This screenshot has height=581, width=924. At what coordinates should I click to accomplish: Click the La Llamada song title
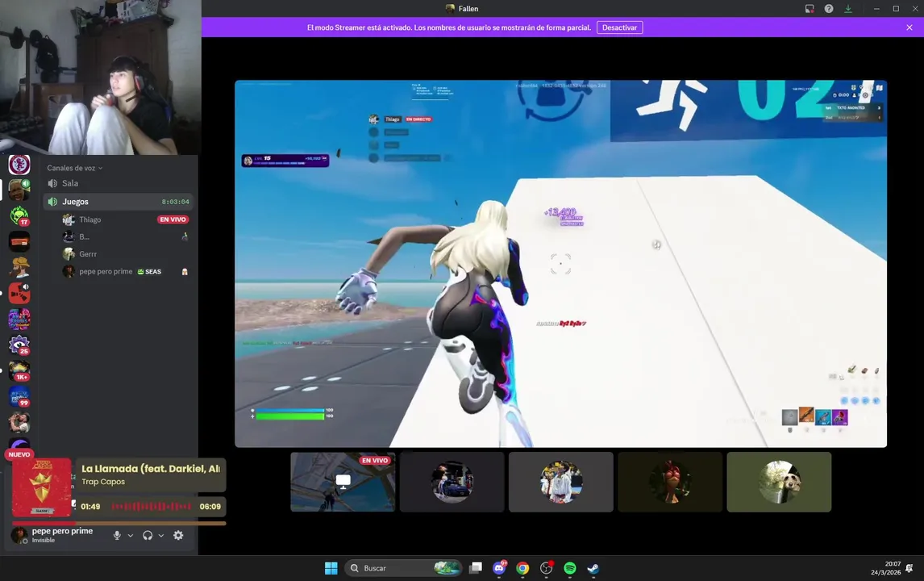(151, 469)
